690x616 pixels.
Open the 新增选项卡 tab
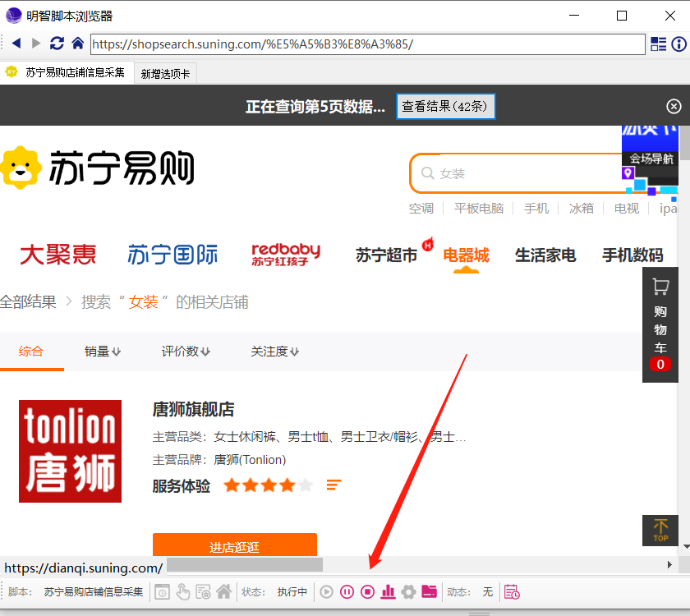[165, 73]
